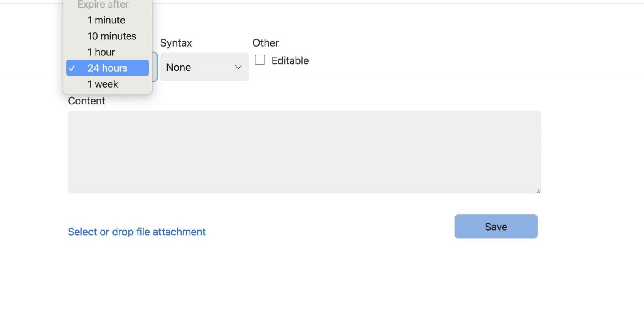Open the Syntax dropdown showing None

point(197,67)
